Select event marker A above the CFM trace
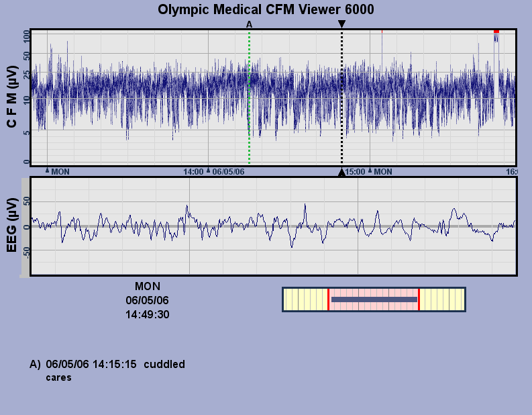532x415 pixels. 249,24
